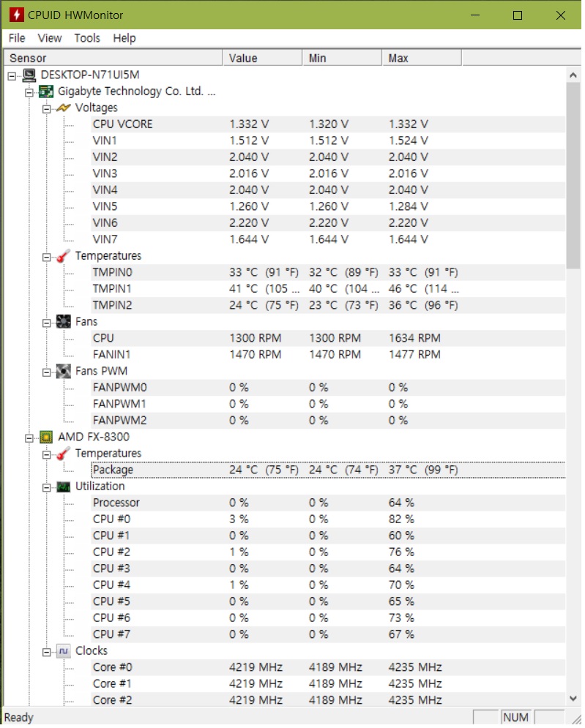Viewport: 585px width, 728px height.
Task: Click the Fans icon
Action: click(63, 322)
